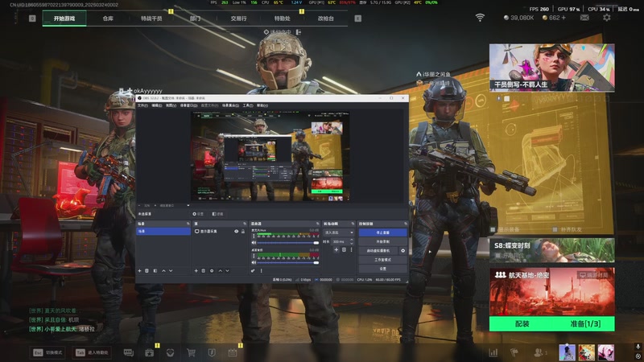The width and height of the screenshot is (644, 362).
Task: Open the flag icon in bottom bar
Action: [514, 352]
